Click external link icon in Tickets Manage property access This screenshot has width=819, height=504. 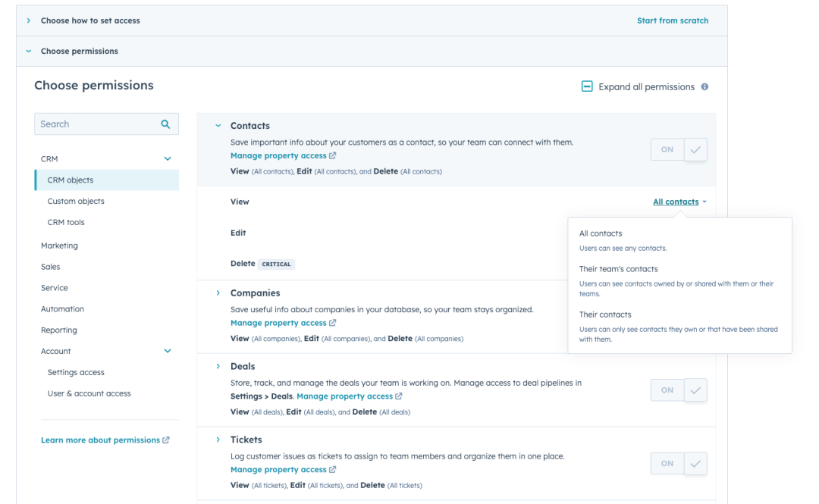333,470
